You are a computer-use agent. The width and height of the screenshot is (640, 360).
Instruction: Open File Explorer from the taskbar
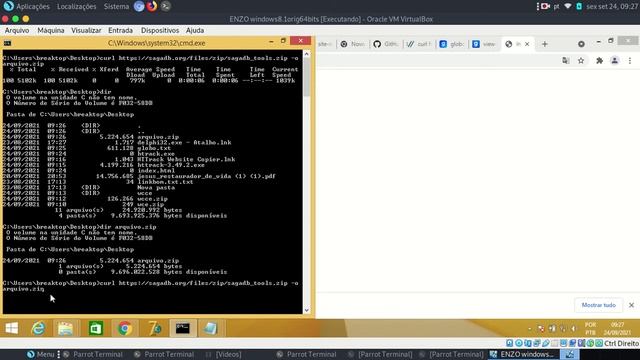point(65,328)
